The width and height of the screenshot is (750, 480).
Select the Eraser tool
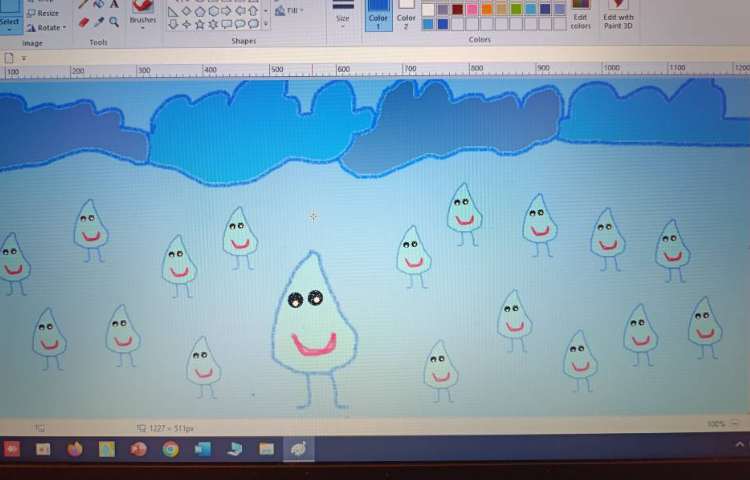point(84,21)
